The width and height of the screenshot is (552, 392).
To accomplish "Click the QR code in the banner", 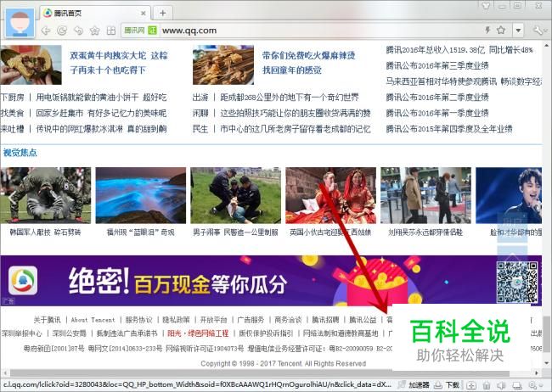I will coord(517,282).
